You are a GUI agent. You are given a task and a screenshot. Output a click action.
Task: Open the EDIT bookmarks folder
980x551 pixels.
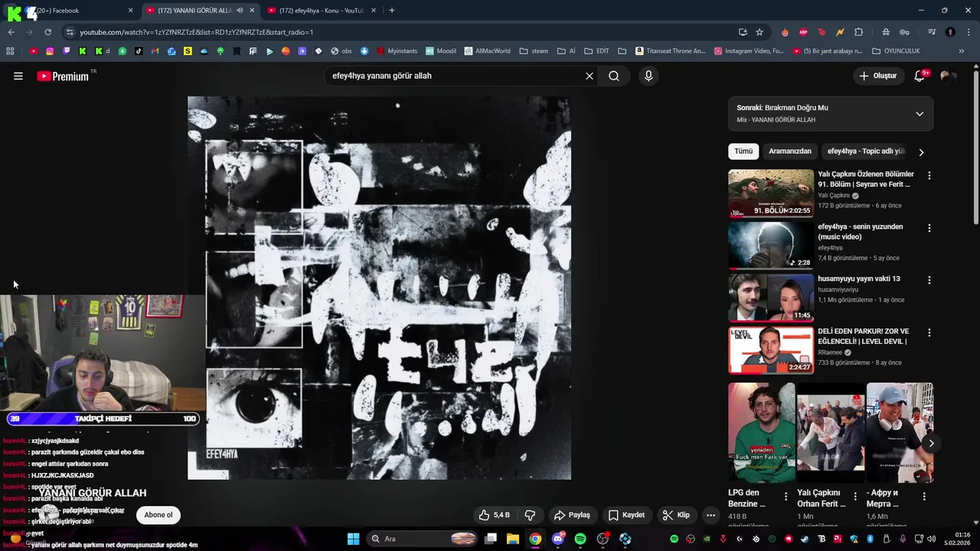(596, 51)
